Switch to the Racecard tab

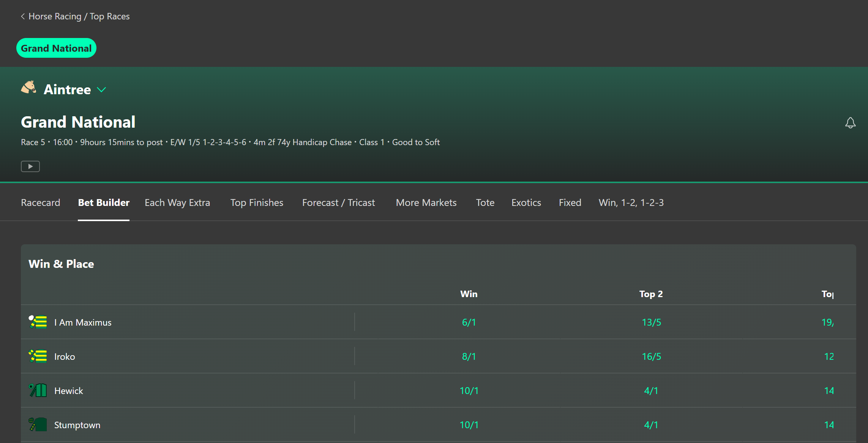click(41, 203)
